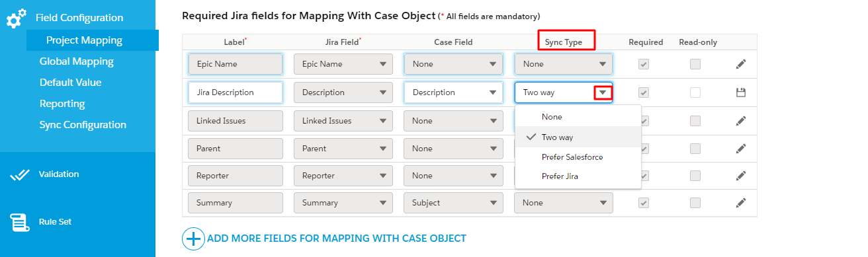The height and width of the screenshot is (257, 868).
Task: Open the Case Field dropdown showing Subject
Action: point(453,203)
